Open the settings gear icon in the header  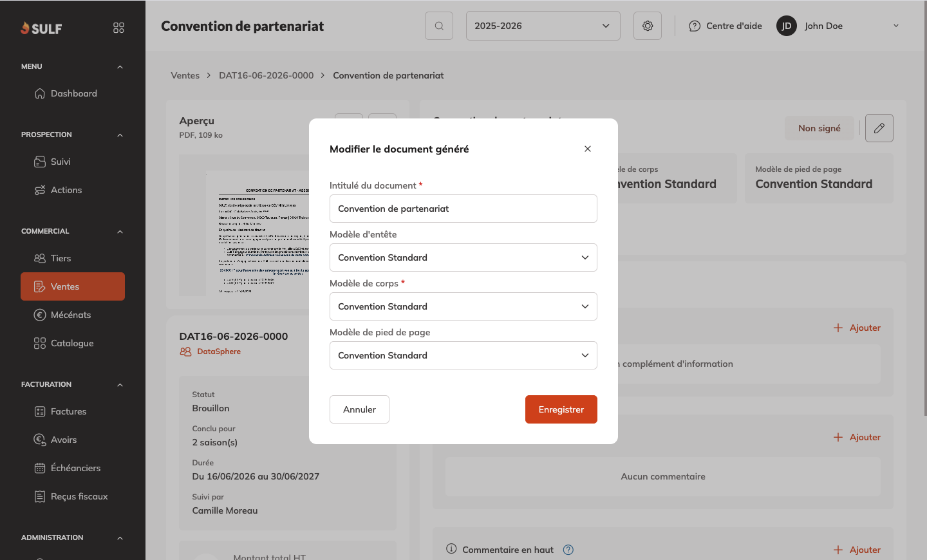click(648, 26)
